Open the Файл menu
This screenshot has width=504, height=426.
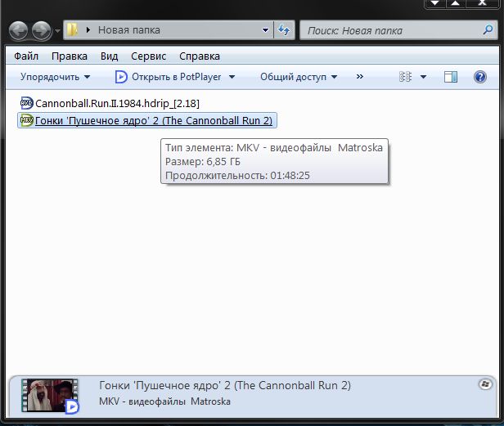[x=26, y=56]
